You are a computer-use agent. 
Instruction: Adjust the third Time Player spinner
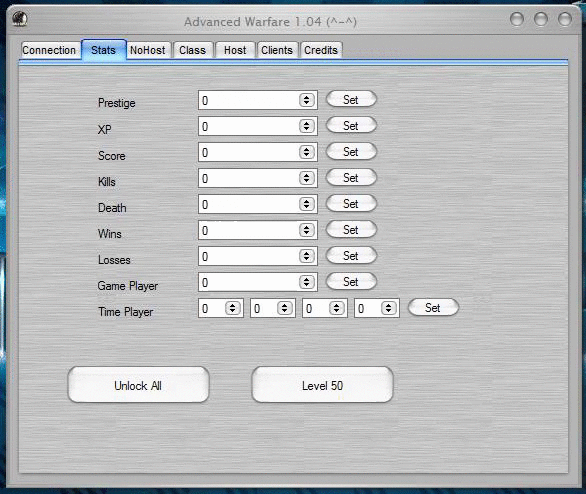click(x=336, y=308)
